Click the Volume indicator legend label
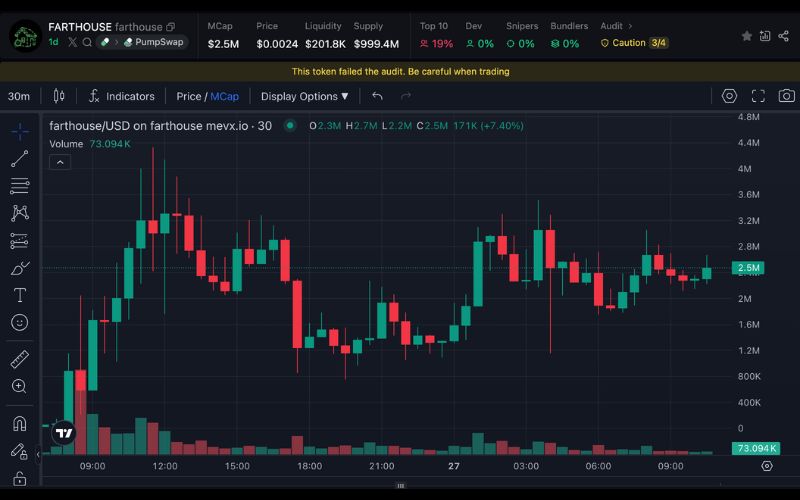Viewport: 800px width, 500px height. point(66,144)
